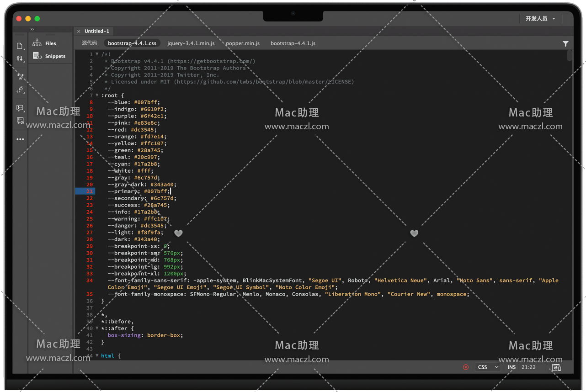The height and width of the screenshot is (392, 586).
Task: Click the Open Documents icon in left toolbar
Action: point(20,46)
